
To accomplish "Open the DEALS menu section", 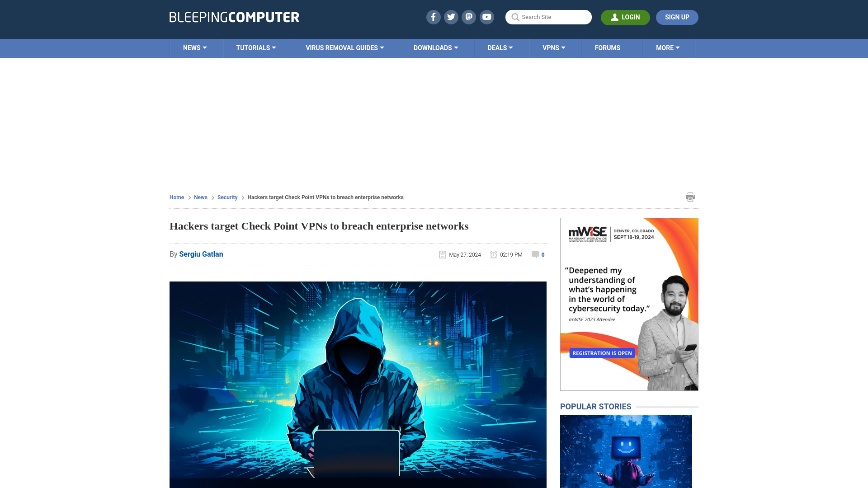I will click(500, 47).
